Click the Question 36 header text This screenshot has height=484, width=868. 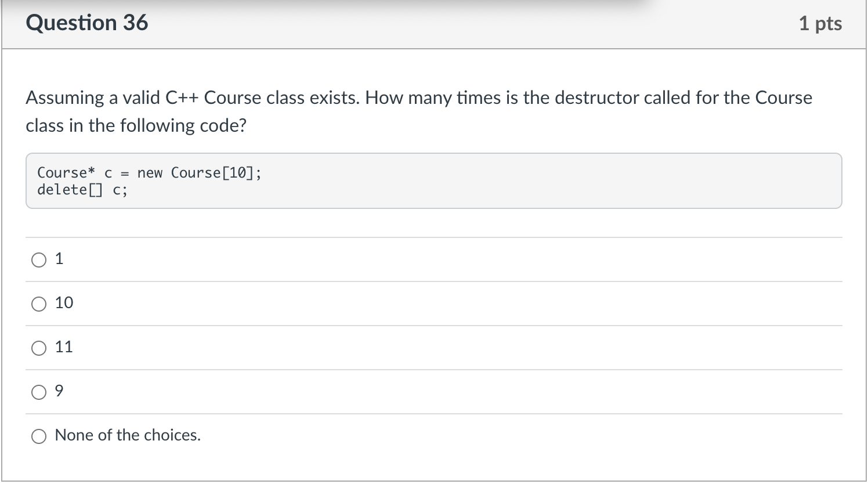87,23
